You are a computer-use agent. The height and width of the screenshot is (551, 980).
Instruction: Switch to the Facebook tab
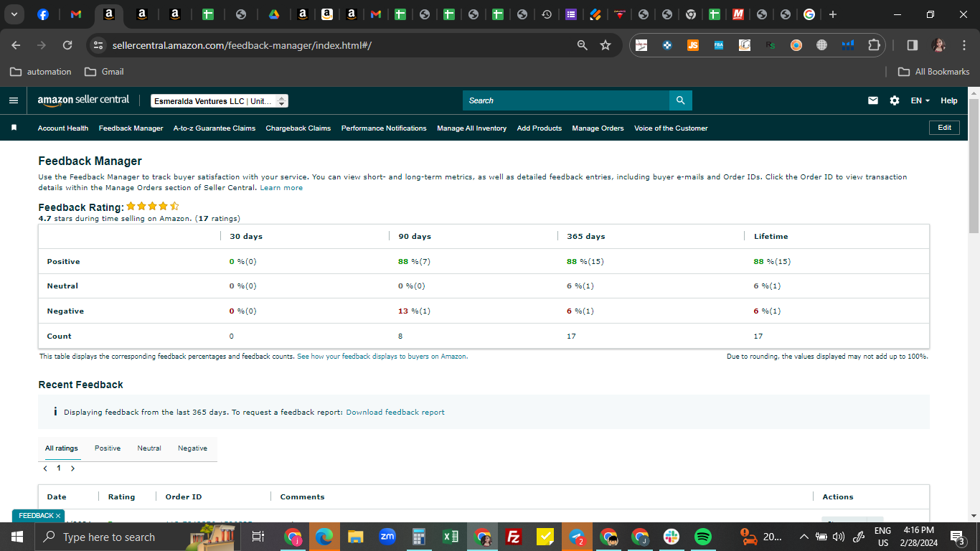tap(43, 14)
